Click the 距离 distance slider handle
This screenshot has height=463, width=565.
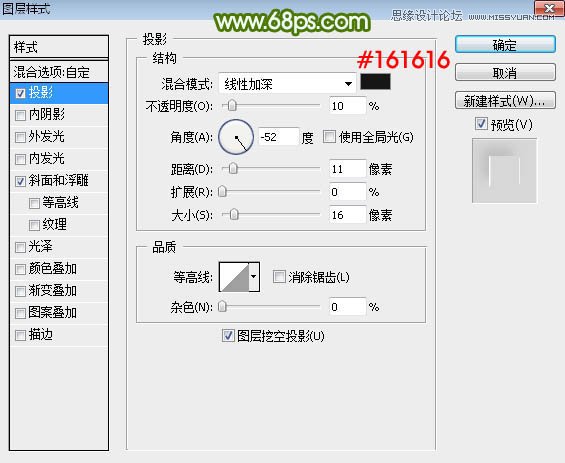[233, 168]
